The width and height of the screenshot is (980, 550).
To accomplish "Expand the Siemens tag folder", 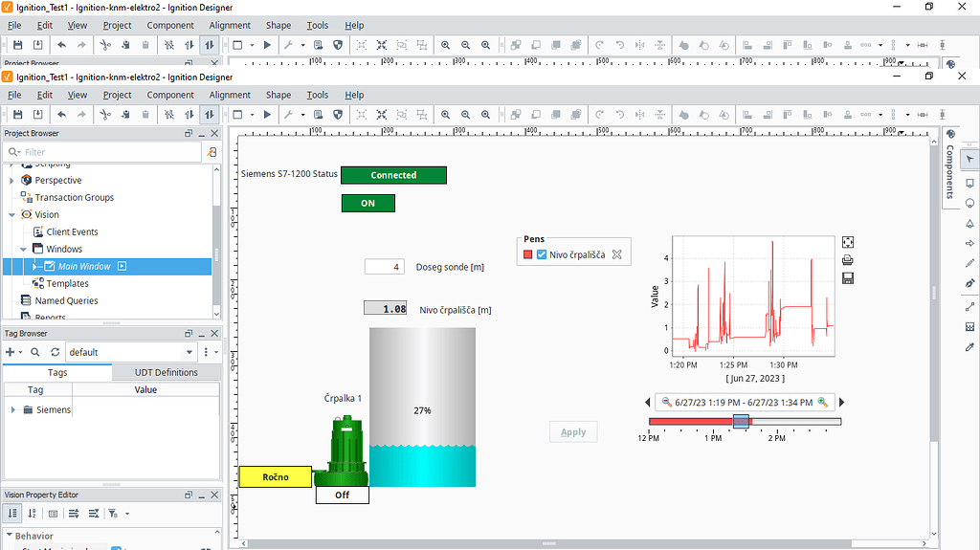I will (13, 409).
